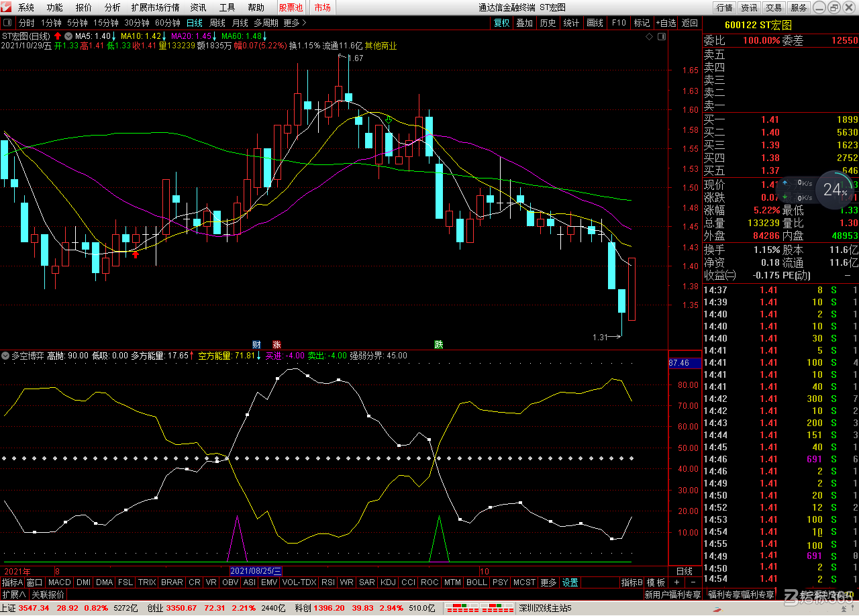Open the F10 company info
This screenshot has width=859, height=616.
click(619, 23)
